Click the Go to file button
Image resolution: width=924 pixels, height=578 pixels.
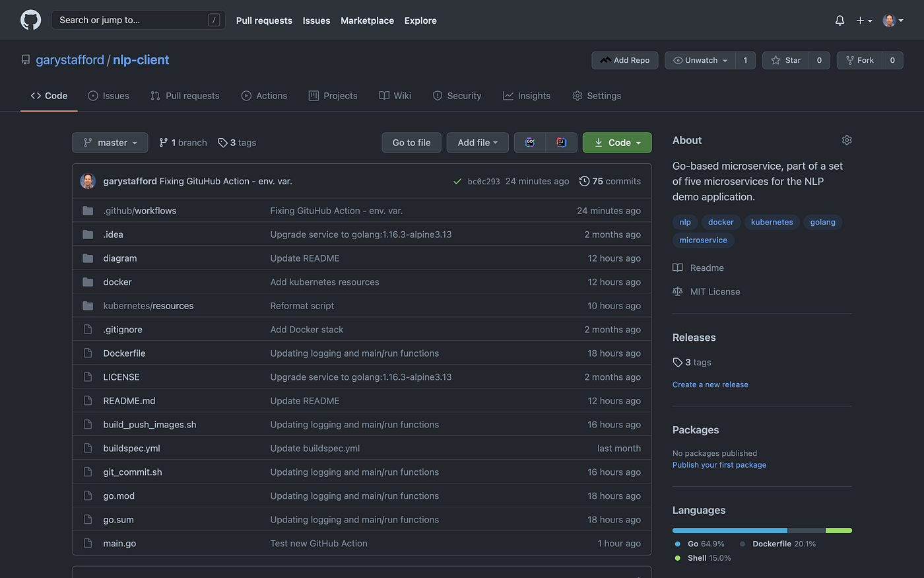[x=412, y=143]
